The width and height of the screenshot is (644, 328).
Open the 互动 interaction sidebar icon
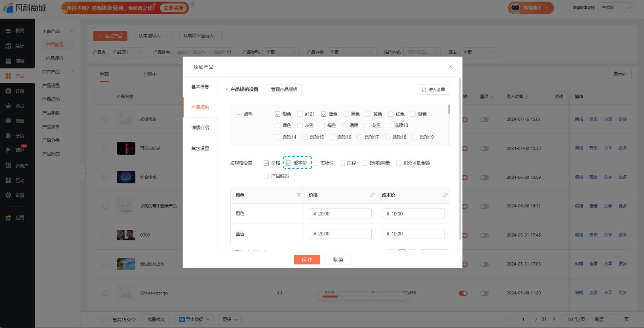(x=8, y=180)
